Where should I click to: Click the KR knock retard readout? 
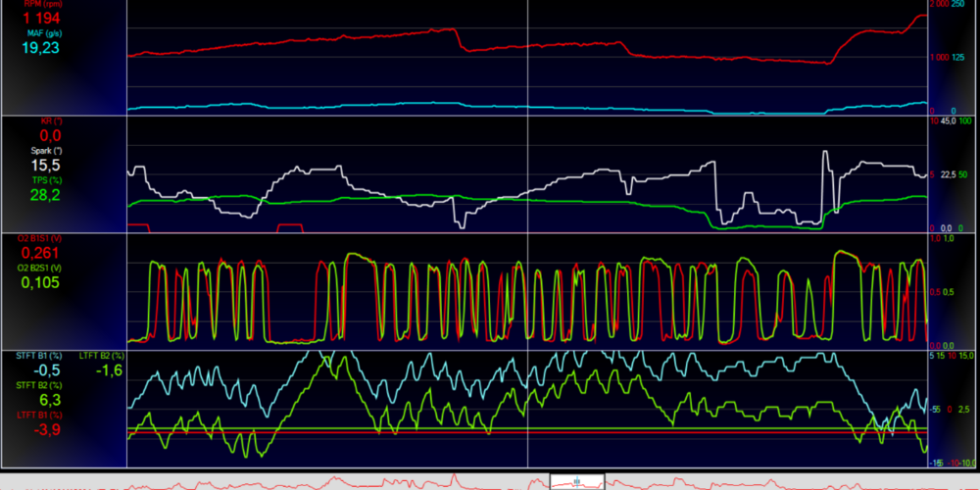[x=51, y=135]
